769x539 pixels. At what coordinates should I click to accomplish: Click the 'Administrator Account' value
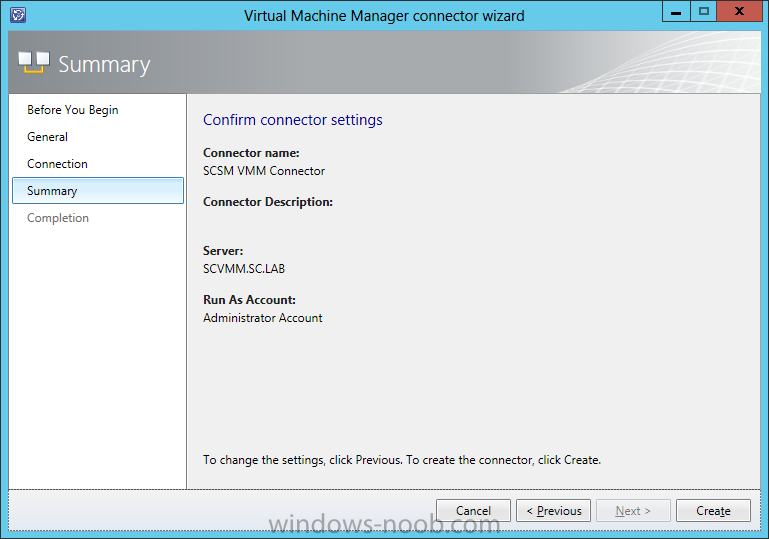click(262, 318)
